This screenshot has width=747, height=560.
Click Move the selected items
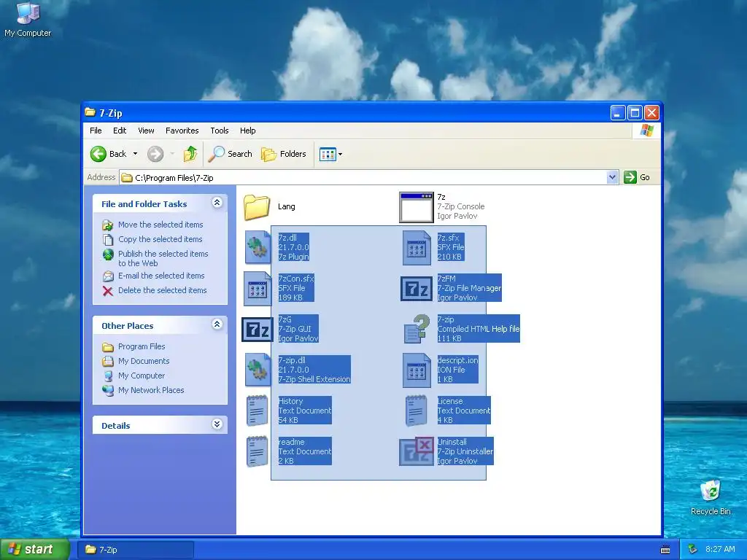(160, 225)
